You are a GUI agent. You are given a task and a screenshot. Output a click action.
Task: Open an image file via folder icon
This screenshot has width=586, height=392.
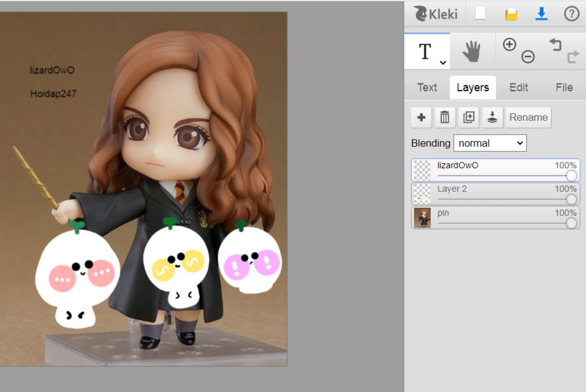point(511,14)
